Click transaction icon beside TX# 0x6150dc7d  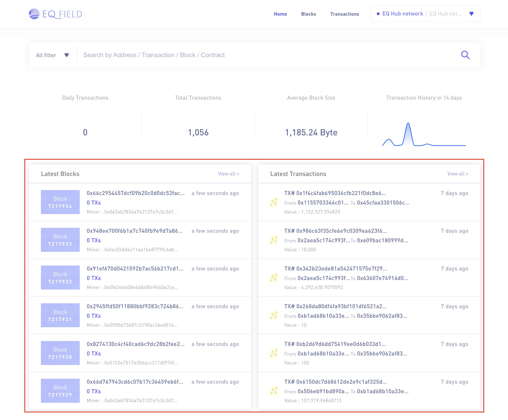(x=274, y=391)
